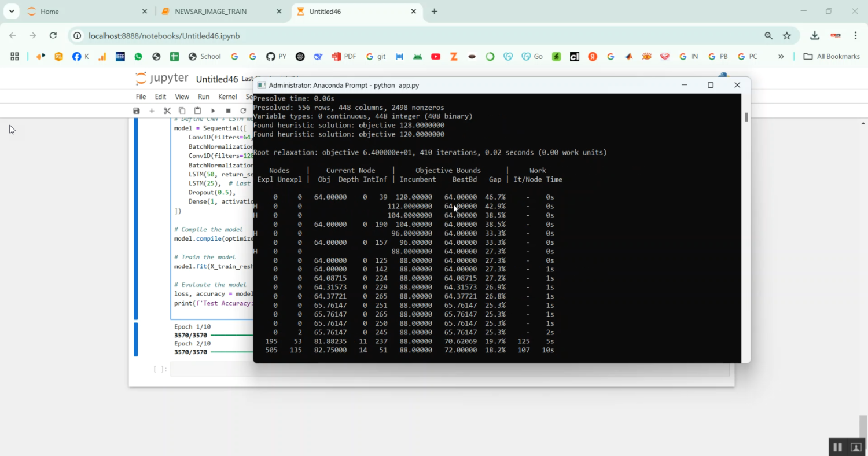
Task: Restart the kernel via the refresh icon
Action: point(243,111)
